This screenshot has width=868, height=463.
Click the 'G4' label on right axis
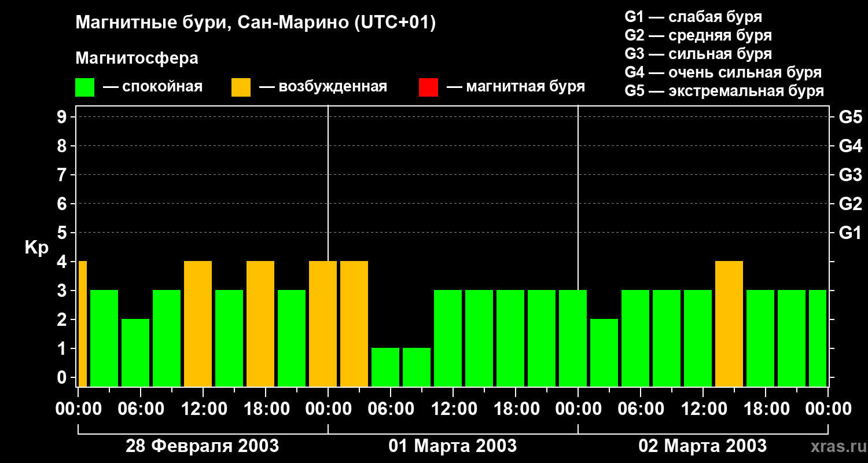[851, 146]
